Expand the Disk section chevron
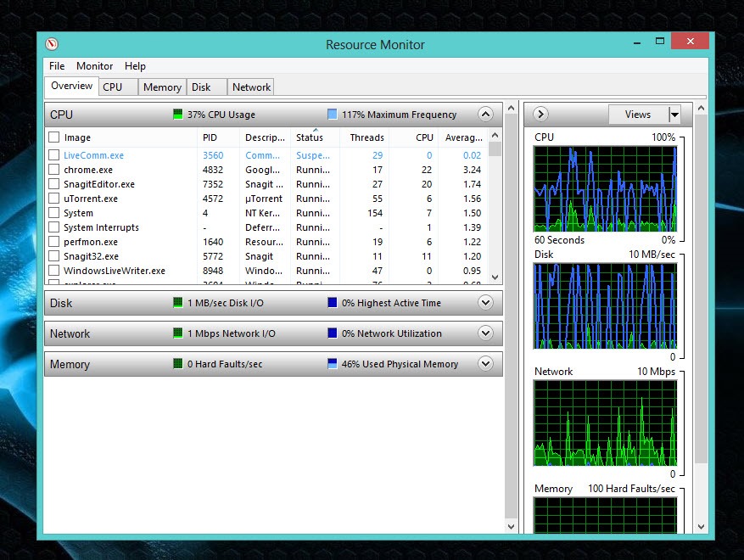Viewport: 744px width, 560px height. click(485, 303)
